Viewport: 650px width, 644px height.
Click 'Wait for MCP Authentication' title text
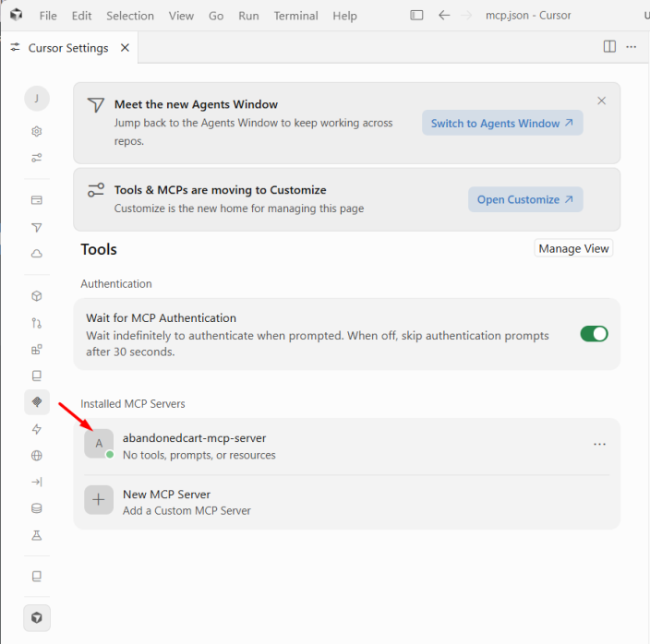(x=162, y=318)
